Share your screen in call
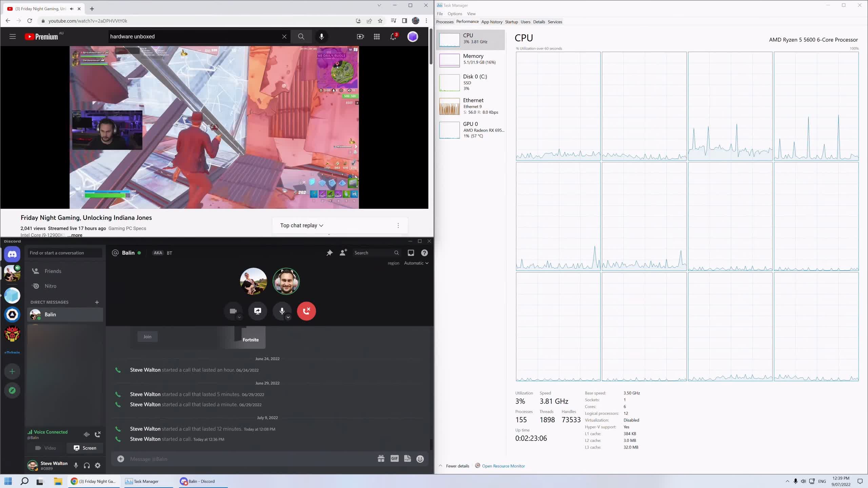Viewport: 868px width, 488px height. pyautogui.click(x=258, y=311)
